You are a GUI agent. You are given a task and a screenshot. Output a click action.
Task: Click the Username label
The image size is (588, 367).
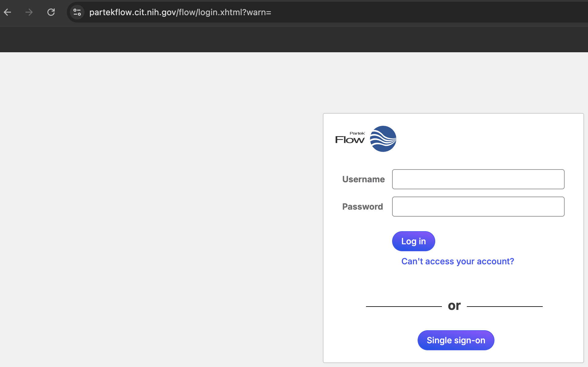(x=363, y=179)
